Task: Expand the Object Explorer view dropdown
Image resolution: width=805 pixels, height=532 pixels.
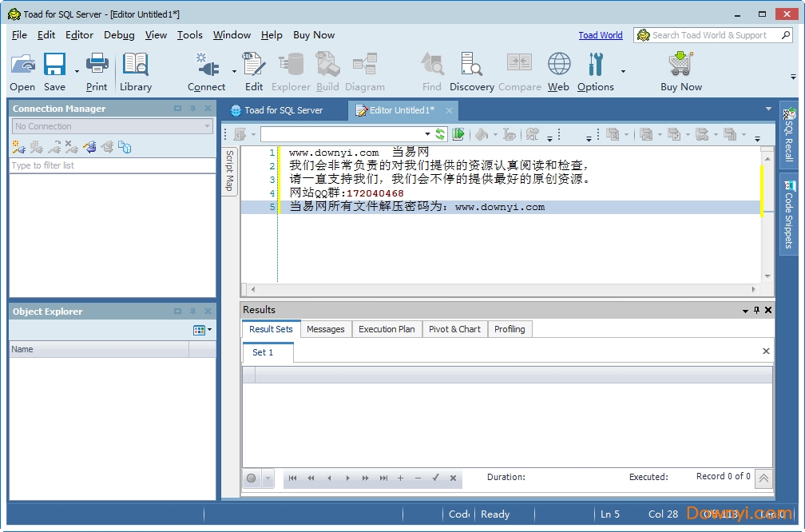Action: [x=210, y=330]
